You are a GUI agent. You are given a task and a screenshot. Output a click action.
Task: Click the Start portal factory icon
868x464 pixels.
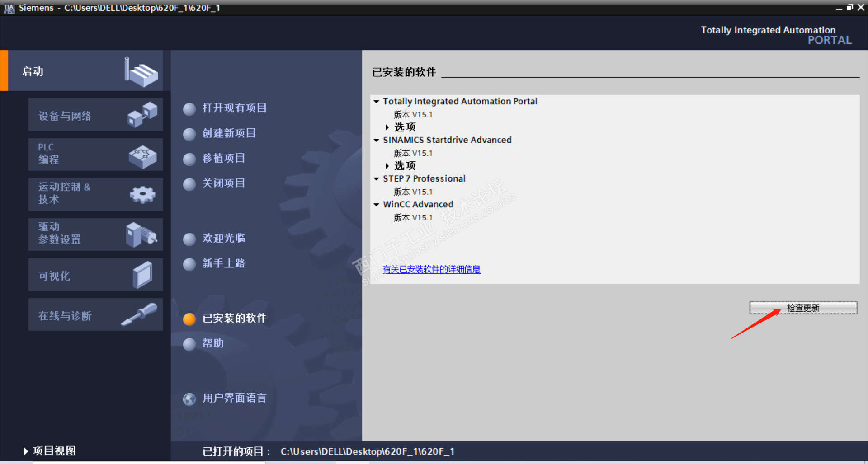point(141,72)
